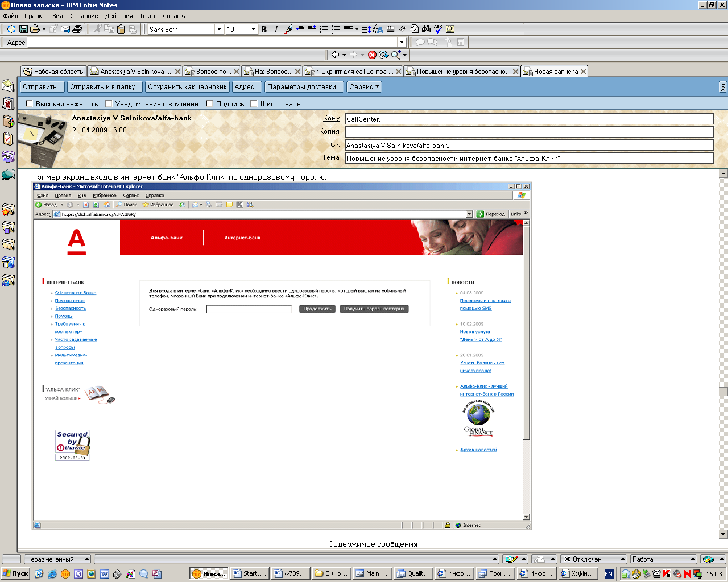Click the EN language indicator in taskbar
Screen dimensions: 728x582
coord(609,574)
